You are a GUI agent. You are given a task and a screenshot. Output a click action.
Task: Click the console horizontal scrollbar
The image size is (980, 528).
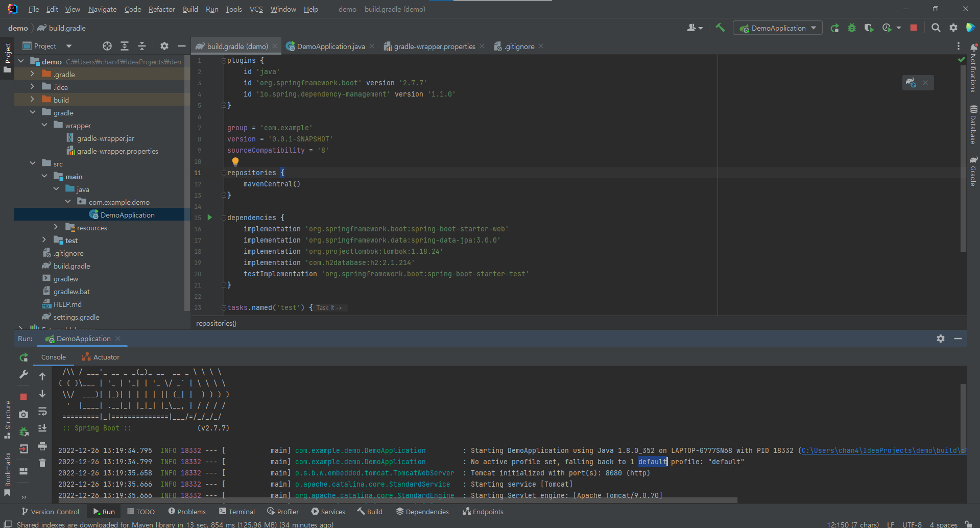(x=398, y=500)
